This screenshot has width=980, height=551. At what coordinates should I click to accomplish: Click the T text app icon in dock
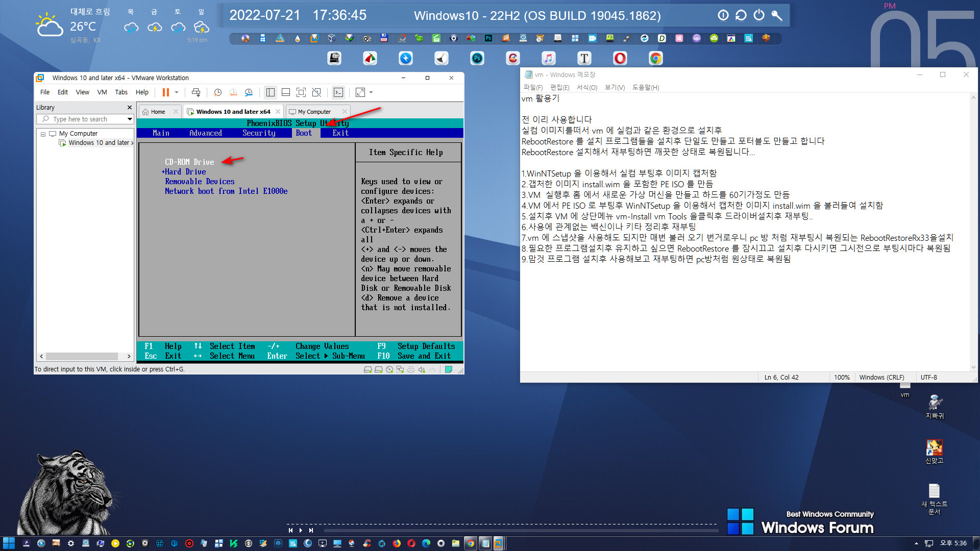click(x=584, y=58)
